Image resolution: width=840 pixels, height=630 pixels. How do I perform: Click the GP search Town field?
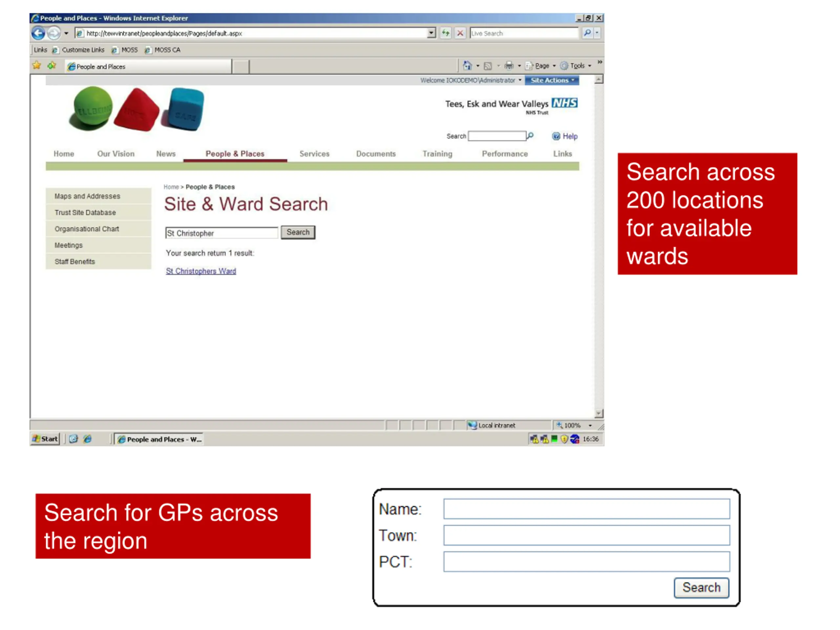pyautogui.click(x=586, y=535)
